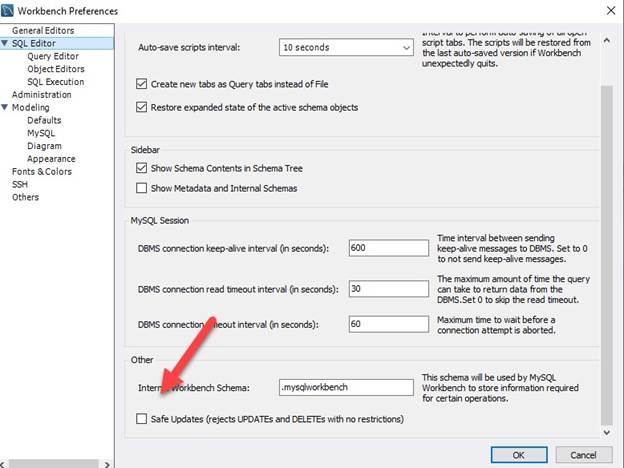Open Query Editor preferences
The height and width of the screenshot is (468, 624).
point(53,56)
